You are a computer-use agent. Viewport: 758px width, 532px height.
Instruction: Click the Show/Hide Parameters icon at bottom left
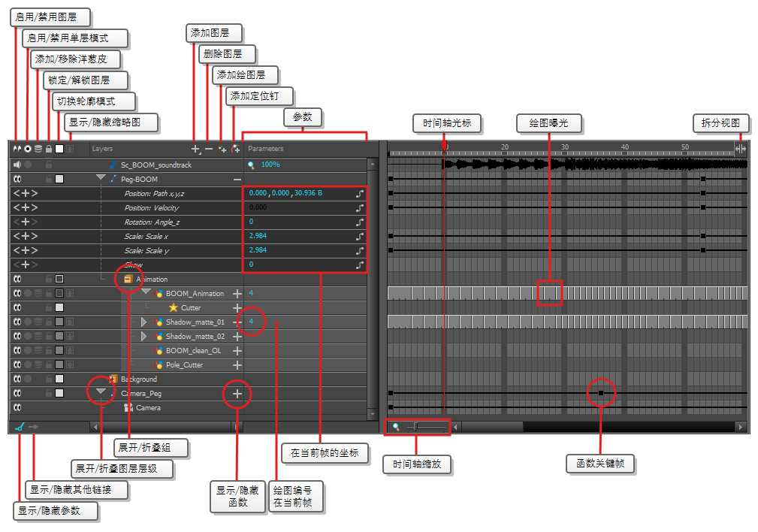(19, 427)
